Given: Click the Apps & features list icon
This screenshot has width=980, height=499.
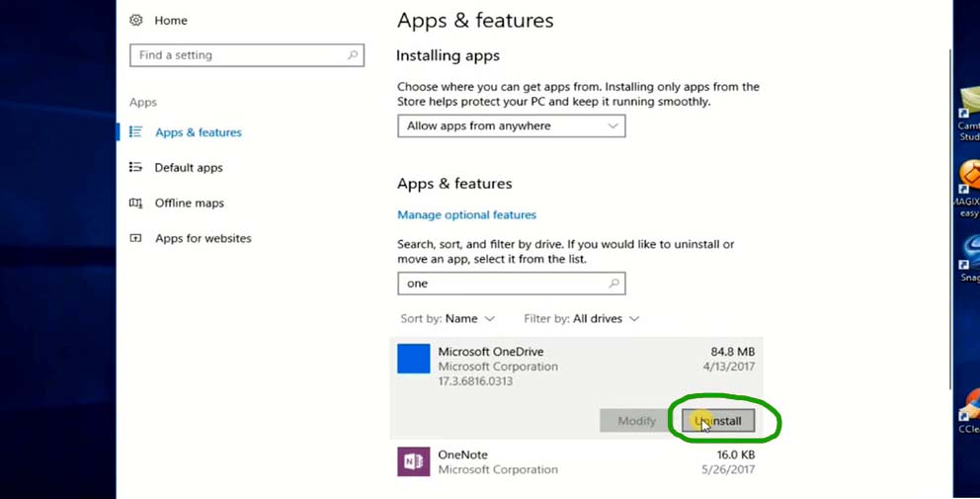Looking at the screenshot, I should pos(135,132).
